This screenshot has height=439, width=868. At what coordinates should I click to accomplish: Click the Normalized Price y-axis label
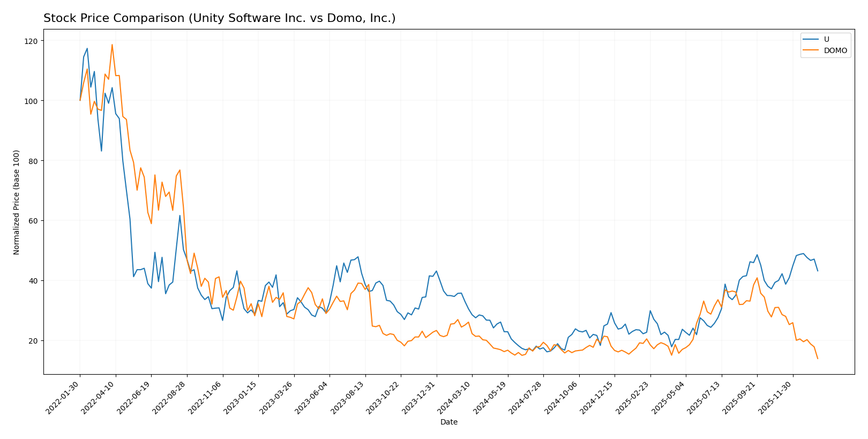[17, 202]
